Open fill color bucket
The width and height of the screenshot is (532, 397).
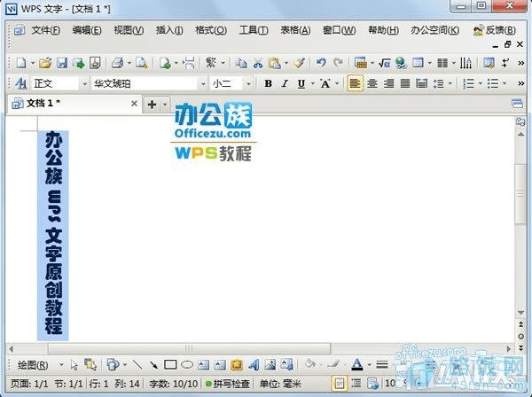tap(310, 365)
